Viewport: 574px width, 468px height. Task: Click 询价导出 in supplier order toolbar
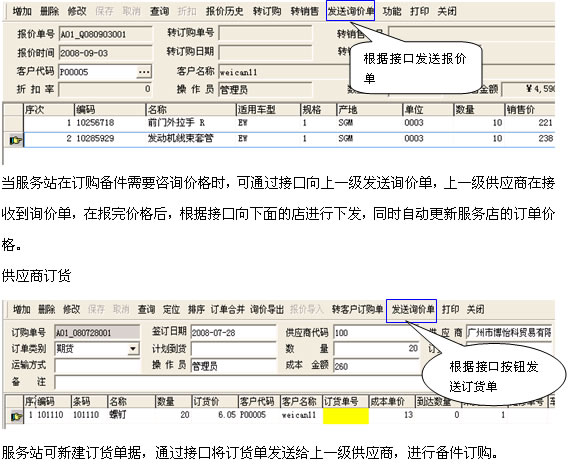267,310
